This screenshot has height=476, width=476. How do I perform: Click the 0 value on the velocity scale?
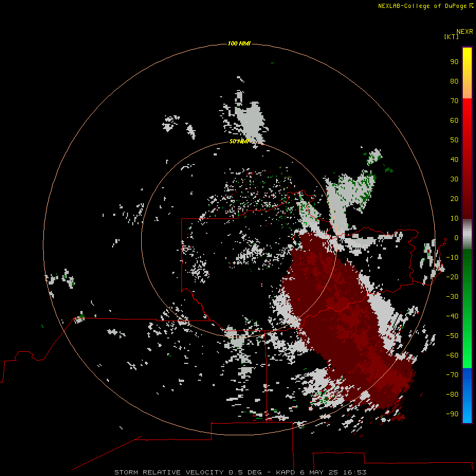pos(456,237)
